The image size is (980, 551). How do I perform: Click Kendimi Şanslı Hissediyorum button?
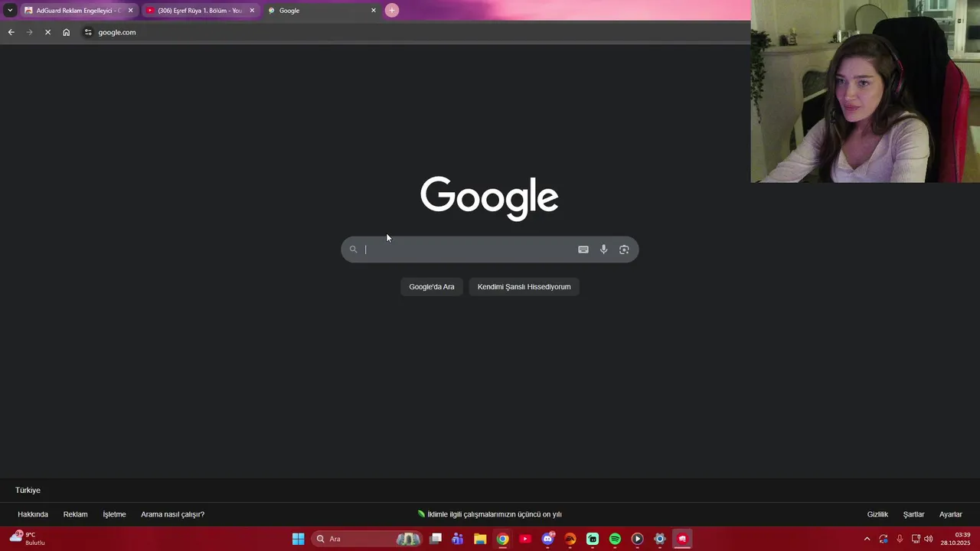pos(524,287)
